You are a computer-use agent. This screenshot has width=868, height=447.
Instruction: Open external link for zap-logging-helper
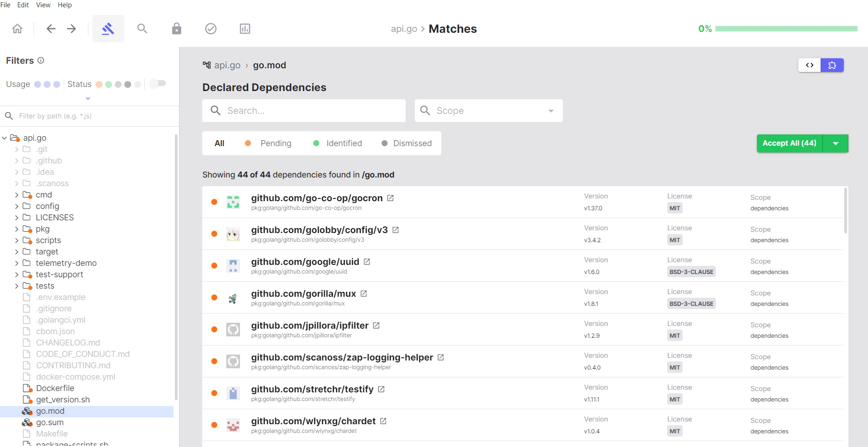pyautogui.click(x=440, y=357)
